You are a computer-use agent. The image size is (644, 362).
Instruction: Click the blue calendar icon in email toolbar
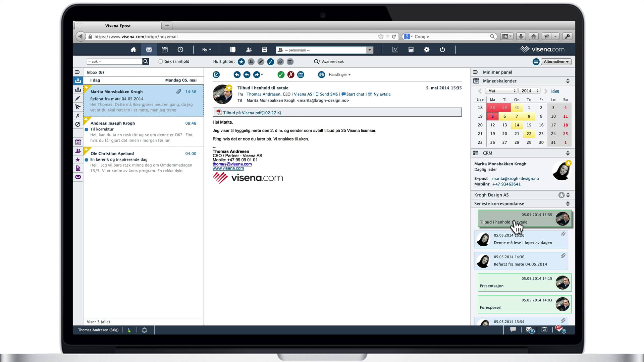pyautogui.click(x=301, y=75)
